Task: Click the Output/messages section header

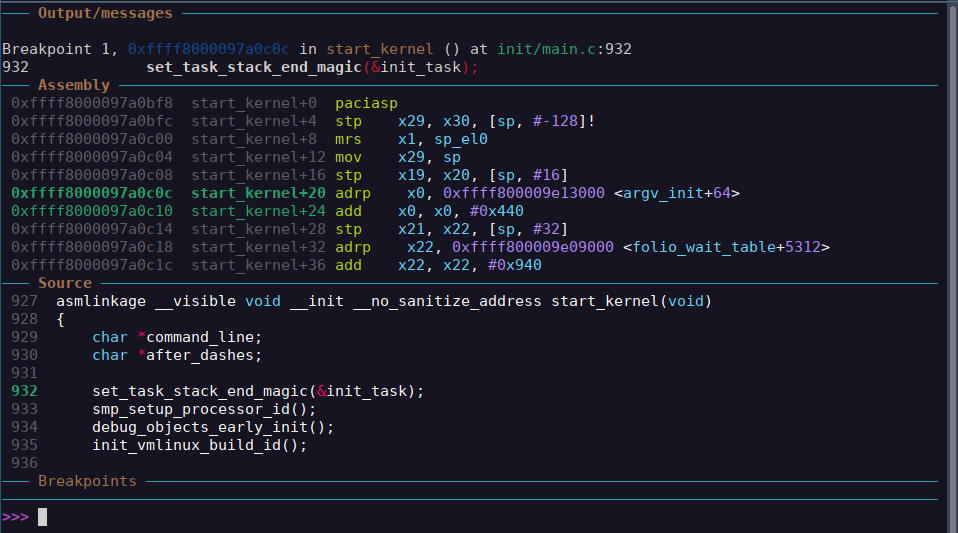Action: point(105,14)
